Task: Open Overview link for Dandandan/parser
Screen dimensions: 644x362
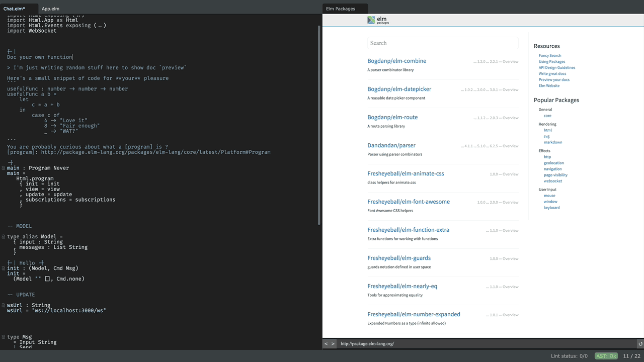Action: tap(510, 146)
